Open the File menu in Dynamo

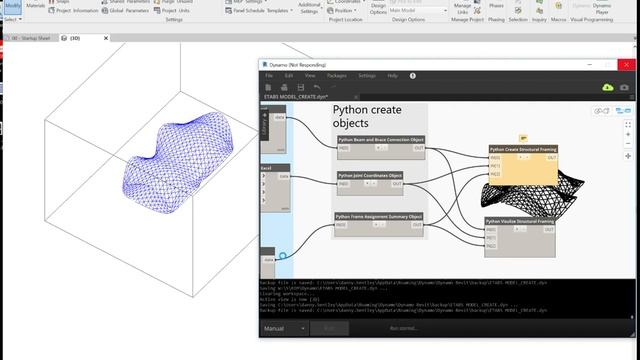(x=269, y=76)
